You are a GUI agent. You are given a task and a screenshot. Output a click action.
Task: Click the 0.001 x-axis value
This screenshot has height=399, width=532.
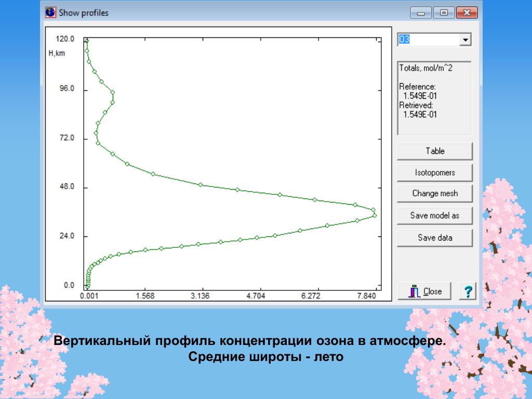(89, 296)
